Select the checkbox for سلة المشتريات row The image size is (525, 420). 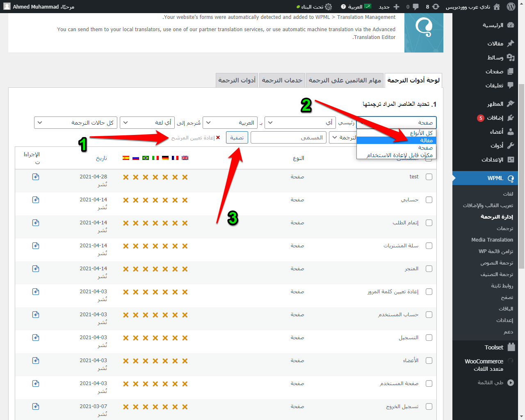point(429,246)
